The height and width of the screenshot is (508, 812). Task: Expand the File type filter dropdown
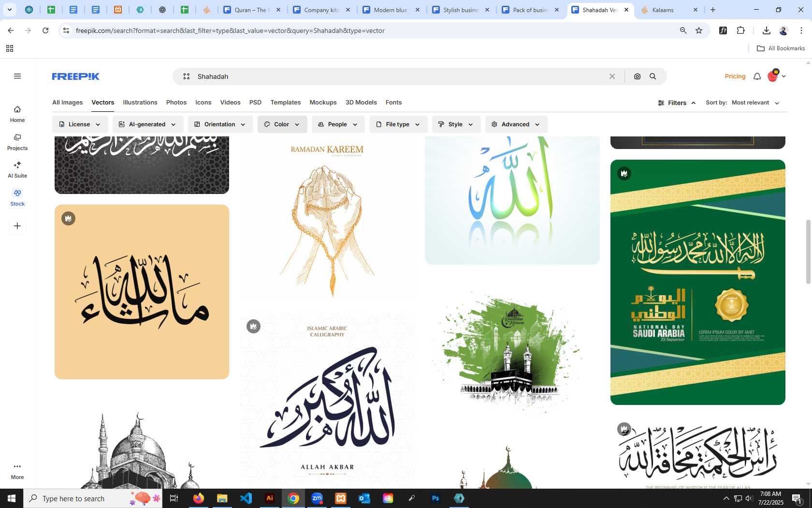click(398, 124)
